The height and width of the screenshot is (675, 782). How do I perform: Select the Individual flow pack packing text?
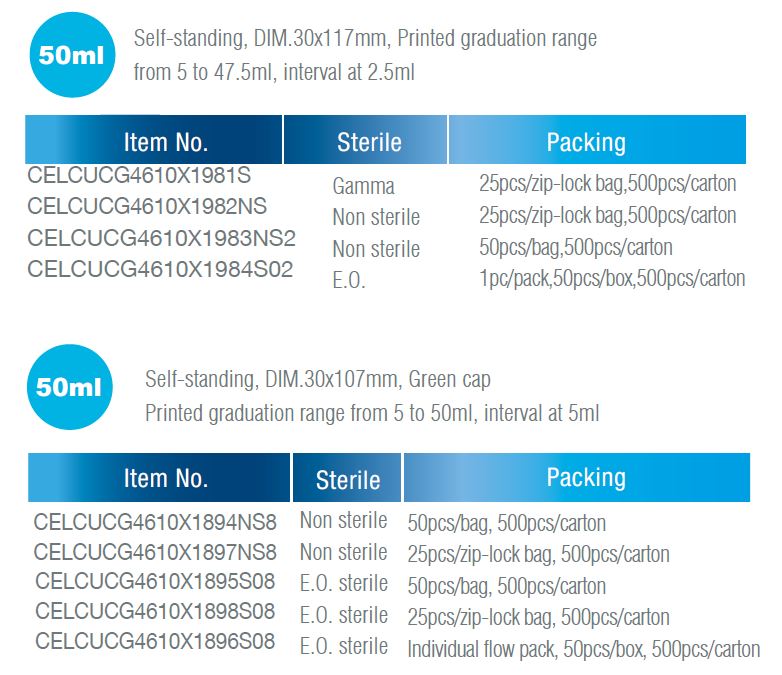(x=584, y=649)
